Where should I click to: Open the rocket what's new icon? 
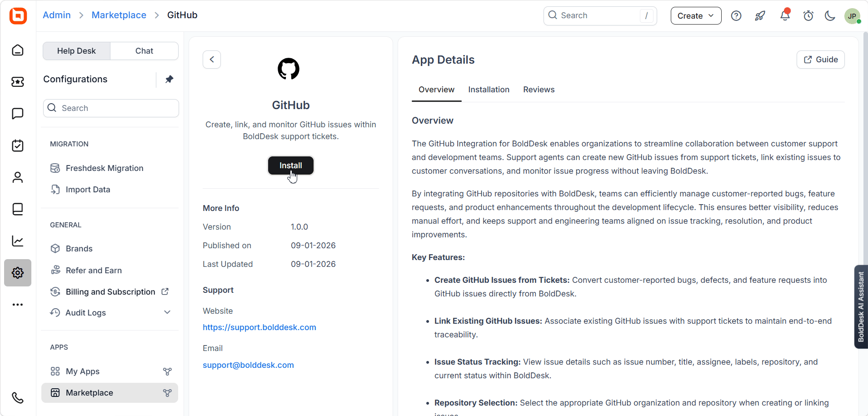(x=760, y=16)
